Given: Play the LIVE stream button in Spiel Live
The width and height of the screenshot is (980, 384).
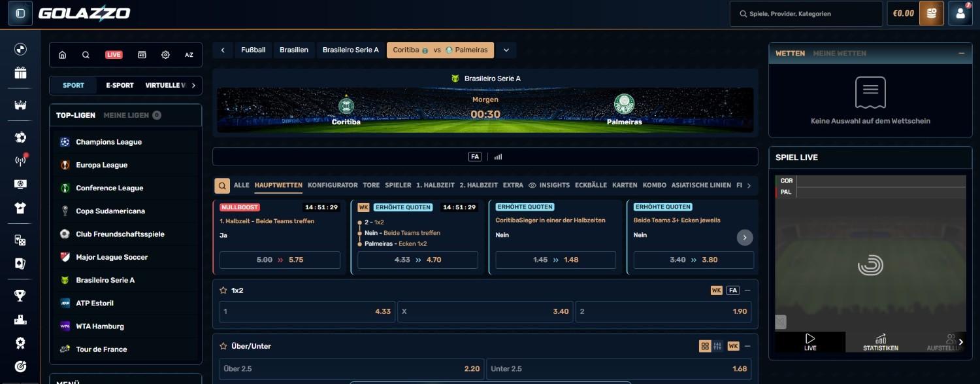Looking at the screenshot, I should 810,342.
